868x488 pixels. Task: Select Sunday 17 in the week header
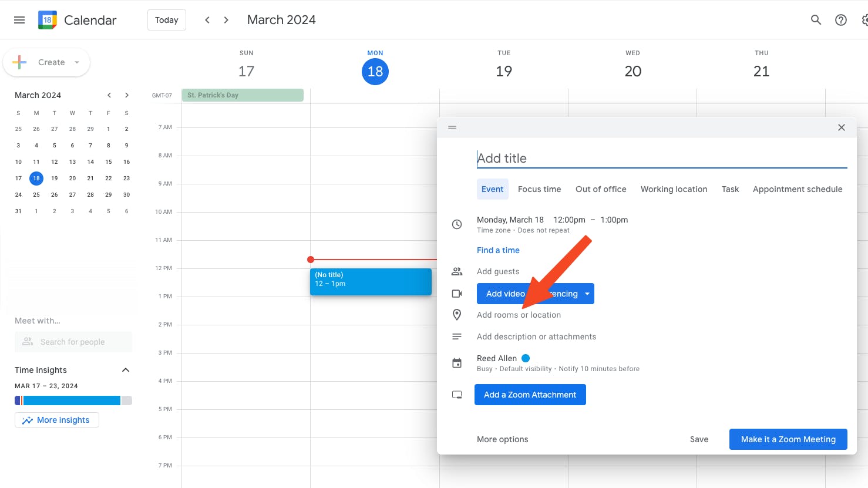pos(247,72)
